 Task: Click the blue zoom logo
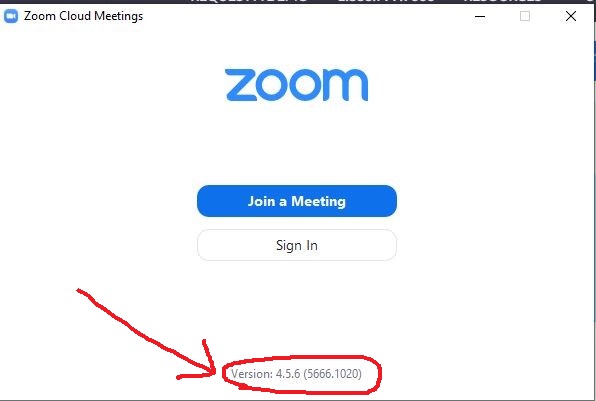coord(296,85)
